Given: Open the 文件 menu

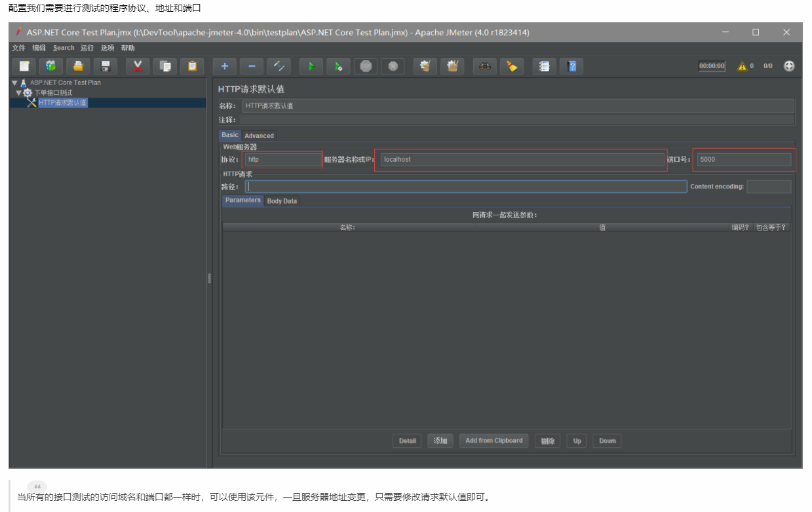Looking at the screenshot, I should 18,48.
